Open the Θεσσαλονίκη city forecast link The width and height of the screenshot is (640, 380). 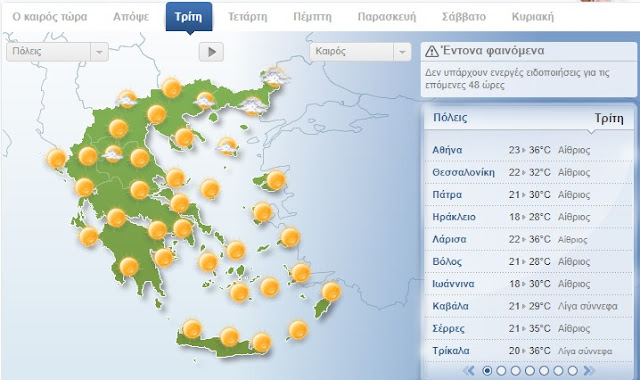(x=463, y=172)
